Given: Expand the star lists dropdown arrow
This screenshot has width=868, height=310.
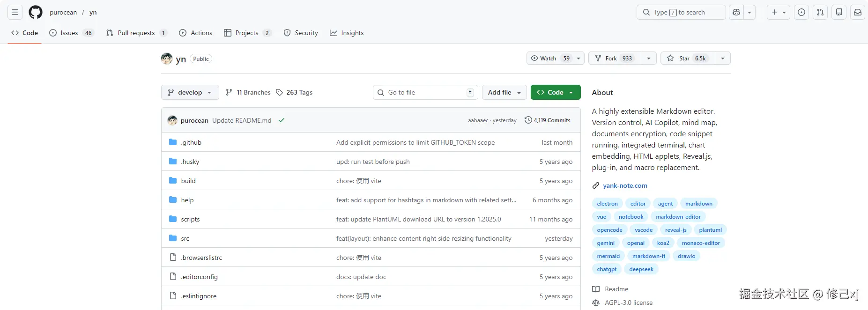Looking at the screenshot, I should pyautogui.click(x=723, y=59).
